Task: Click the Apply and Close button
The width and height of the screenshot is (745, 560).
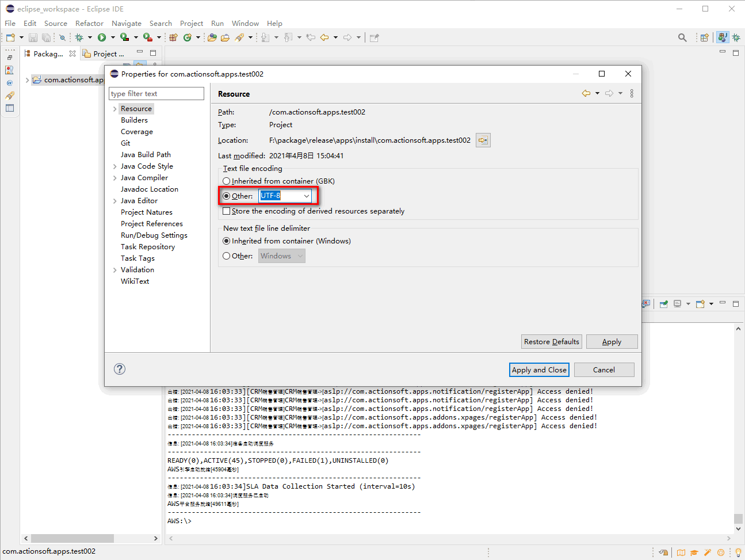Action: [539, 369]
